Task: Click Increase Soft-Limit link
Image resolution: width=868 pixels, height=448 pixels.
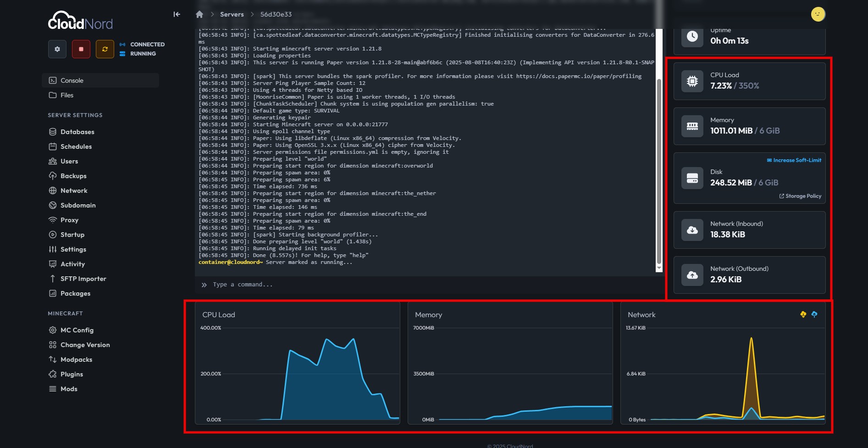Action: pos(794,160)
